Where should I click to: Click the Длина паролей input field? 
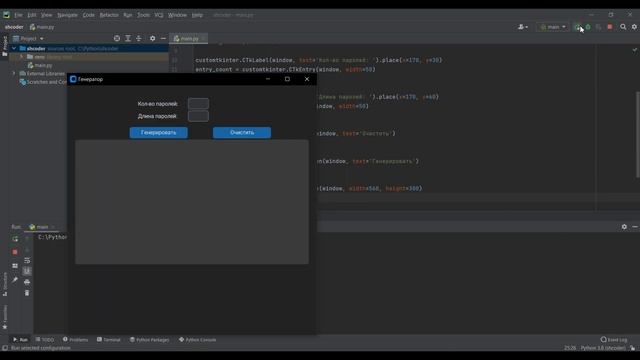[x=198, y=116]
